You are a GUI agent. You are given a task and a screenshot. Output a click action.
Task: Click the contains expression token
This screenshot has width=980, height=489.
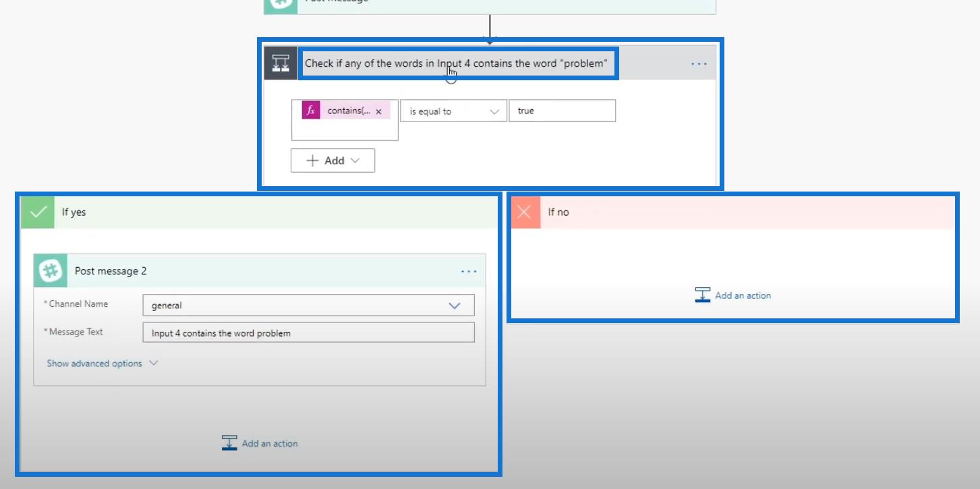pyautogui.click(x=346, y=111)
